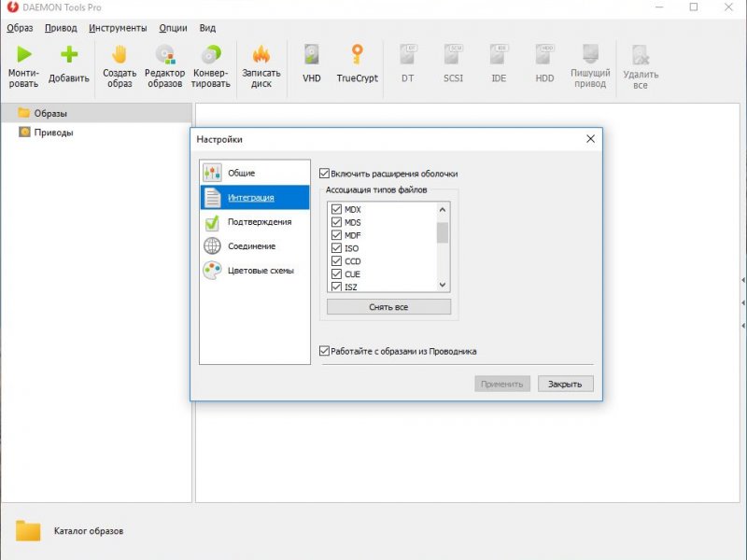Click the DT drive icon
This screenshot has width=747, height=560.
point(408,54)
